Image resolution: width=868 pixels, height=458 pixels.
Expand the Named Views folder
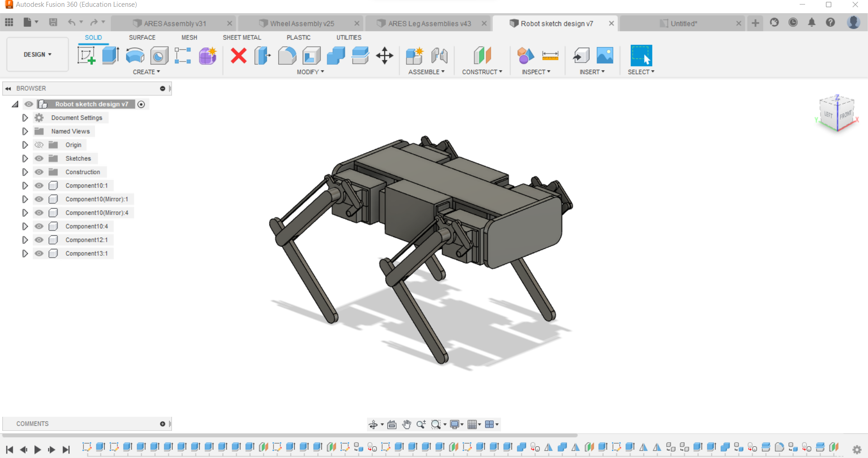(x=25, y=131)
